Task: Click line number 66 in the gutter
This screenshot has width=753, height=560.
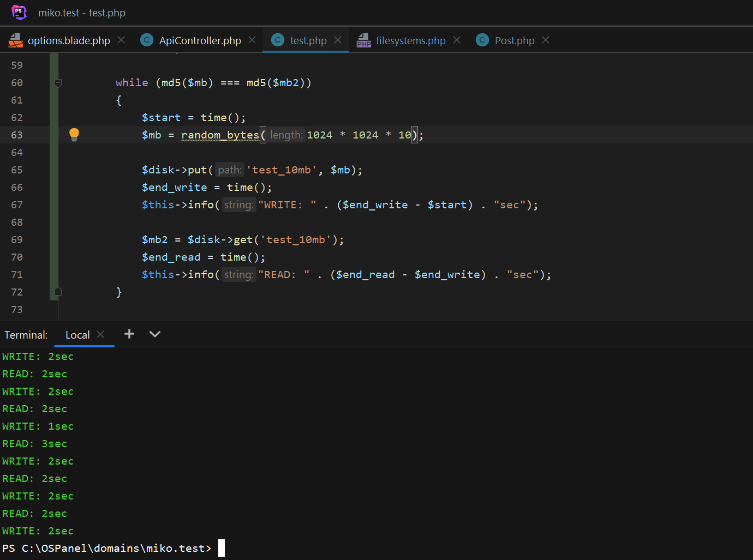Action: 17,188
